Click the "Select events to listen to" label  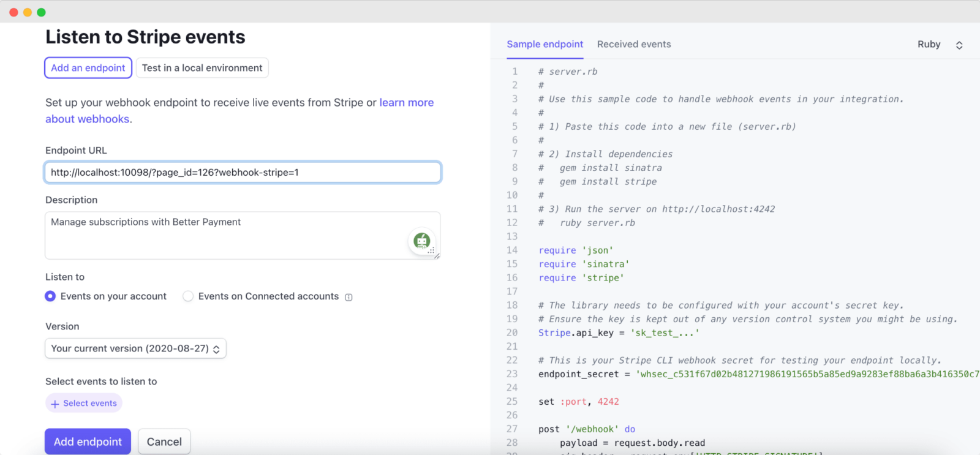point(101,382)
